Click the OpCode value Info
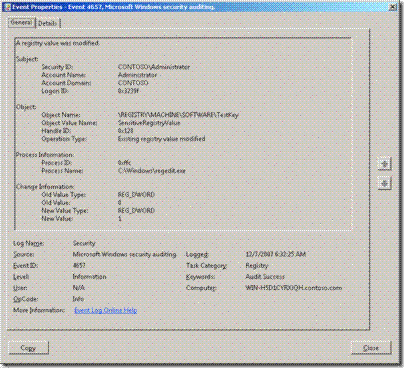Image resolution: width=404 pixels, height=368 pixels. point(78,299)
